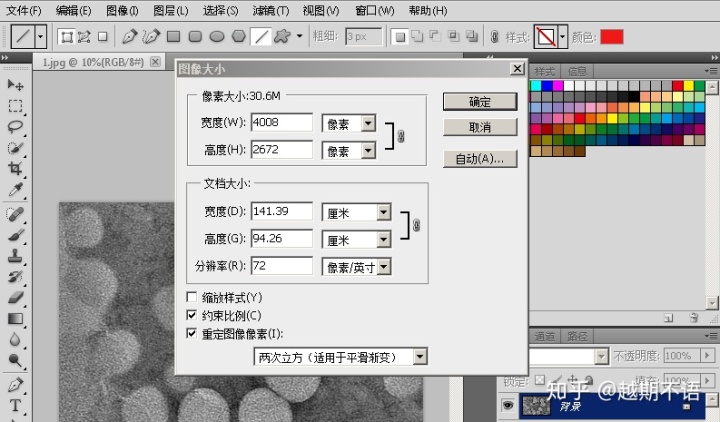Delete swatch using trash icon

click(x=693, y=318)
